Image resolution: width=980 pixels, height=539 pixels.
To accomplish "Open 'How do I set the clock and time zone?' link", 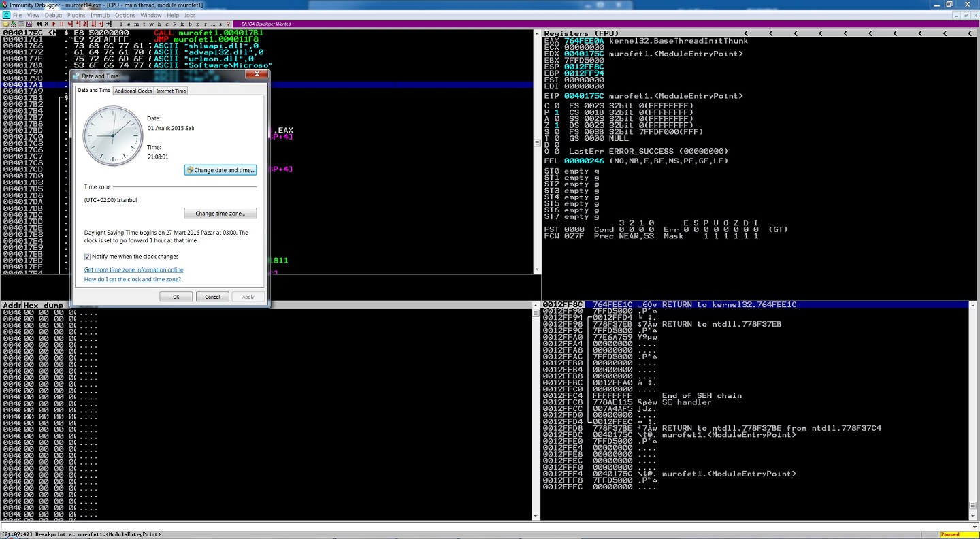I will [x=133, y=279].
